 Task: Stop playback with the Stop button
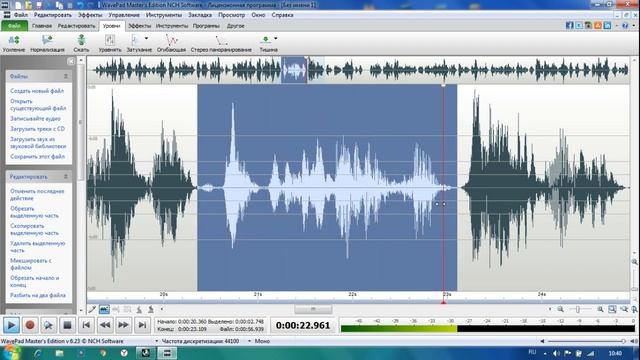(x=67, y=325)
